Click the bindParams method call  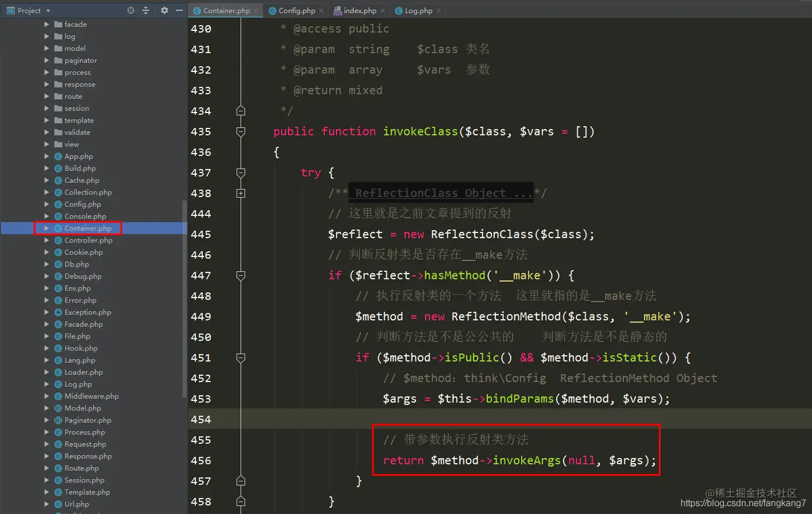click(x=519, y=399)
